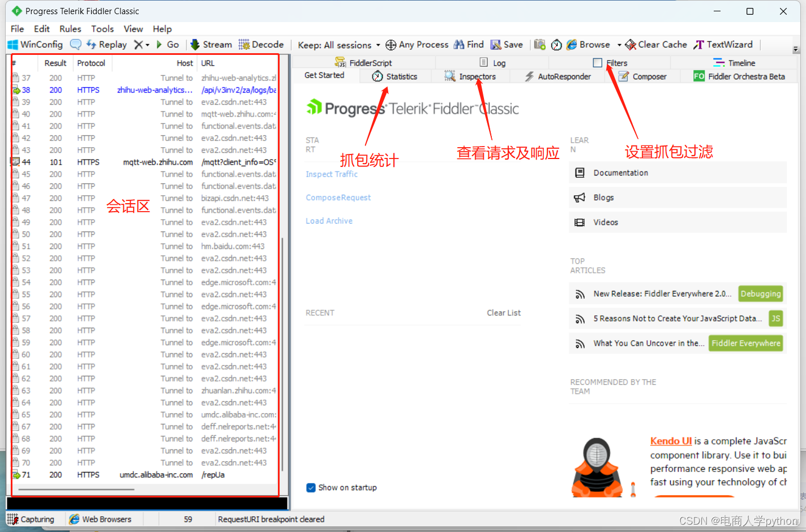Click the Save toolbar icon
Image resolution: width=806 pixels, height=532 pixels.
[x=496, y=45]
